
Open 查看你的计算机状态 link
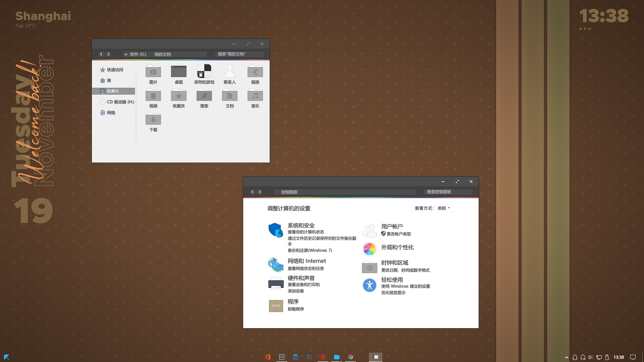point(306,232)
